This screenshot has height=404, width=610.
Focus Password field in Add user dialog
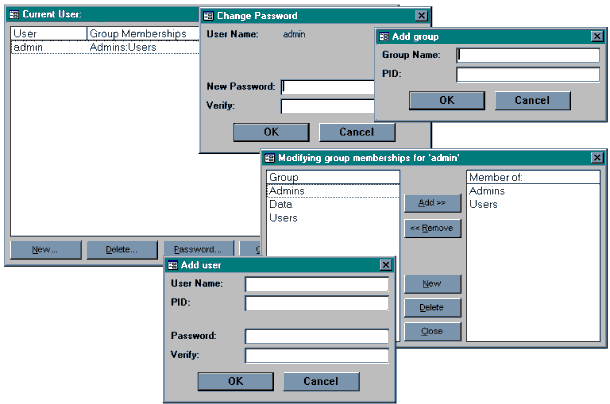[317, 336]
